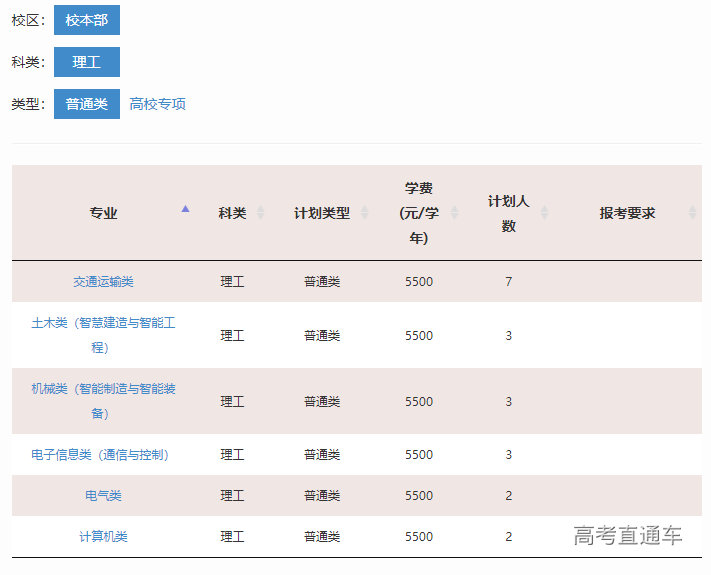Screen dimensions: 711x575
Task: Click 计划人数 column header text
Action: tap(508, 213)
